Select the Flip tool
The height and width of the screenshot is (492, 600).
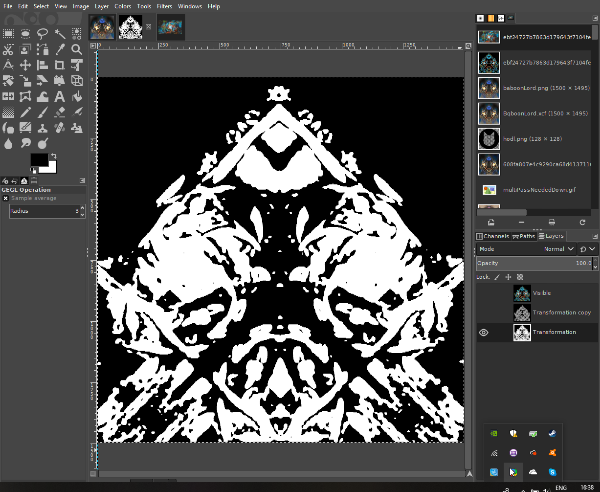point(8,96)
